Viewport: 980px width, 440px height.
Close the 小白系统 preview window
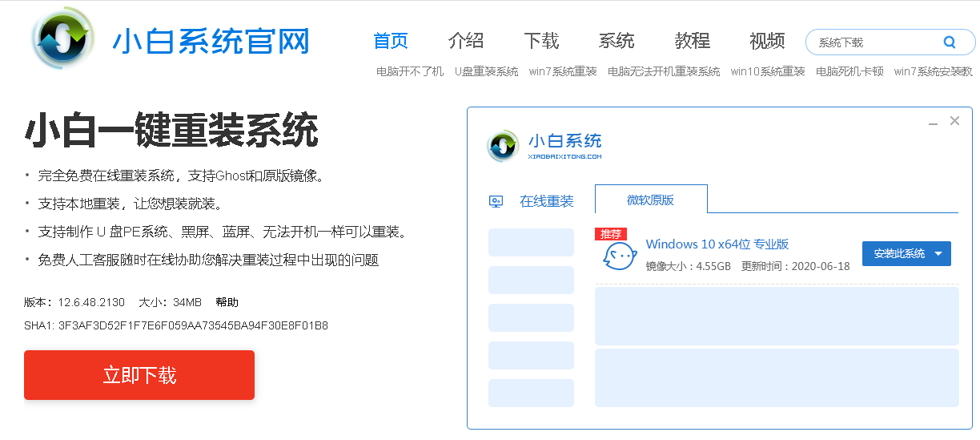click(x=954, y=121)
